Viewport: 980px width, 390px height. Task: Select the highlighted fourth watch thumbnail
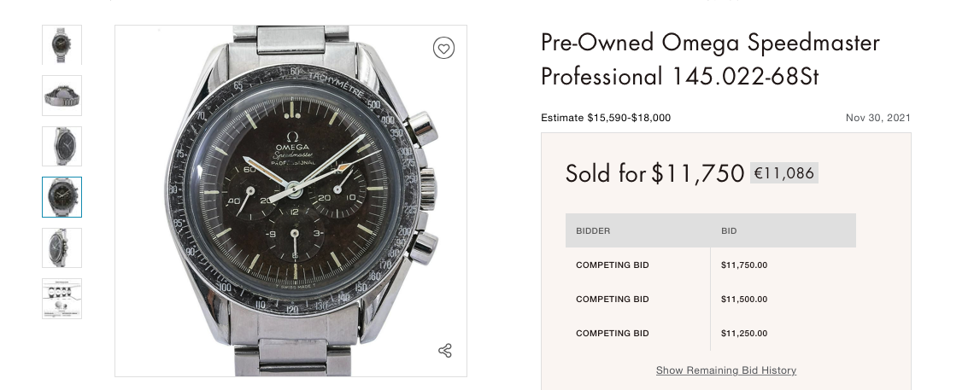click(62, 197)
